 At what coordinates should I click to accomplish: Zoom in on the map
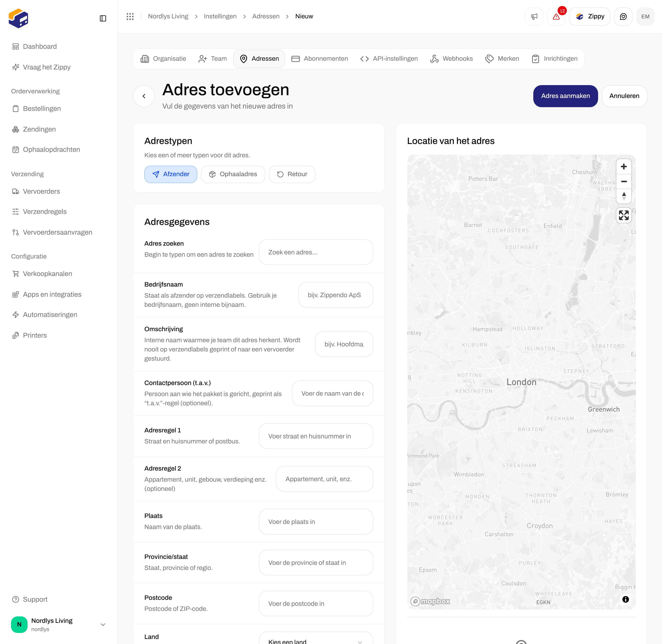tap(624, 167)
